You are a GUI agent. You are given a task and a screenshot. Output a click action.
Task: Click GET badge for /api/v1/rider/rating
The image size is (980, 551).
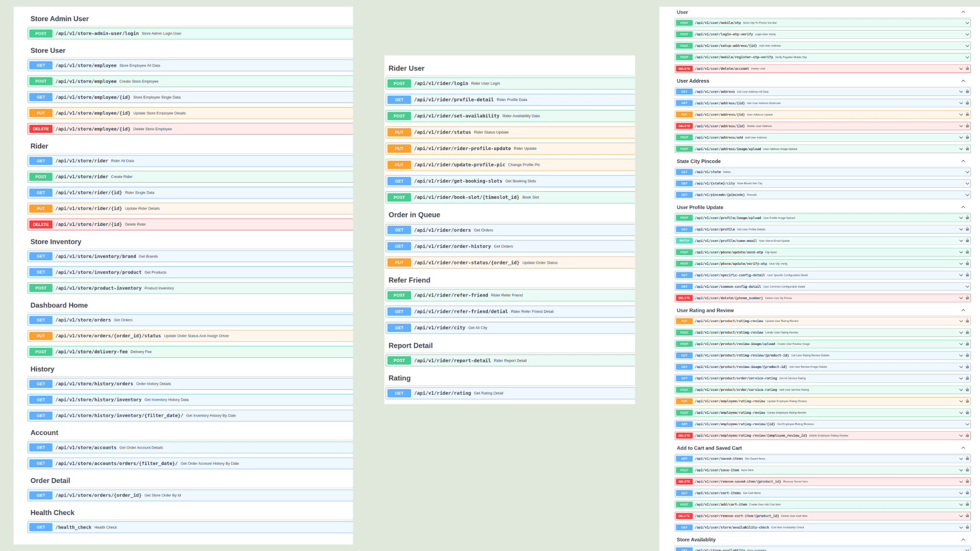coord(399,393)
